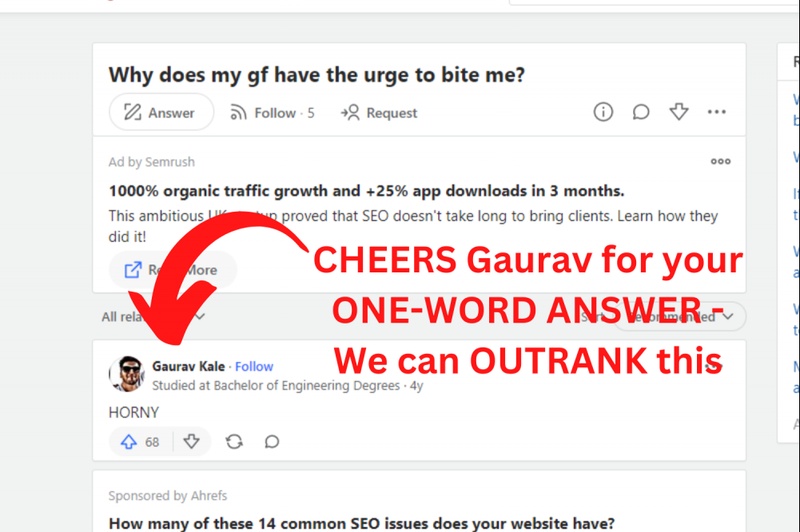The height and width of the screenshot is (532, 800).
Task: Follow the question via Follow button
Action: pos(272,113)
